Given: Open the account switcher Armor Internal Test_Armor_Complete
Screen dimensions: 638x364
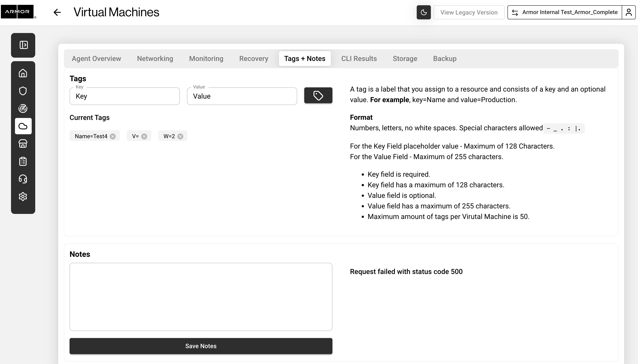Looking at the screenshot, I should tap(565, 12).
